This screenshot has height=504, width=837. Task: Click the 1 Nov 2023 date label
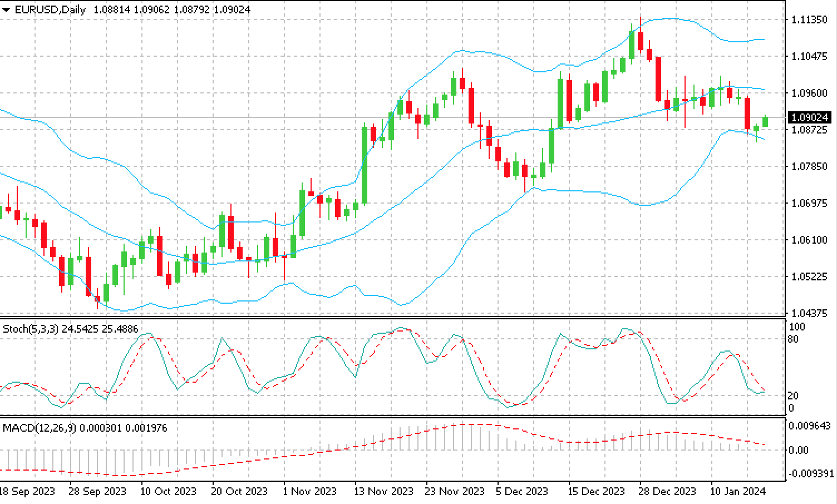[x=309, y=491]
